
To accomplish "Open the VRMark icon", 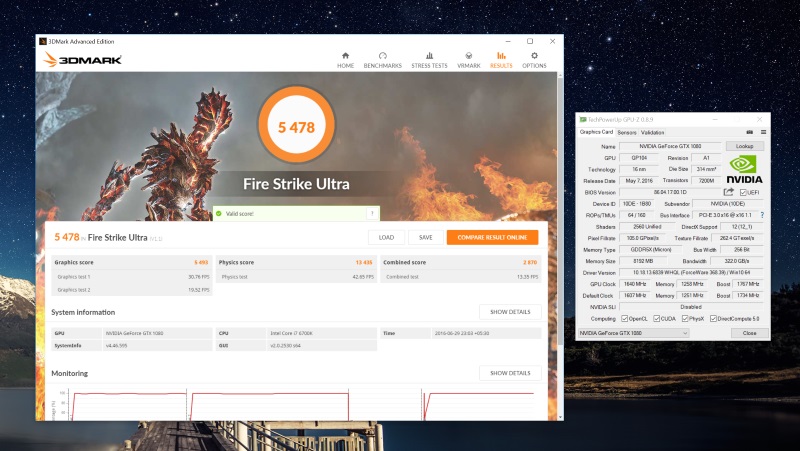I will pos(468,56).
